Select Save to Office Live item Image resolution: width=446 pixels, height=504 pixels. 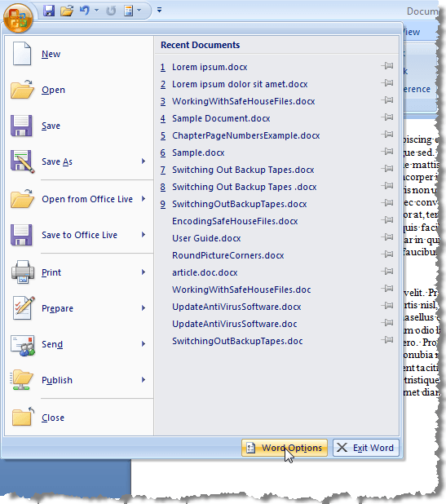79,235
